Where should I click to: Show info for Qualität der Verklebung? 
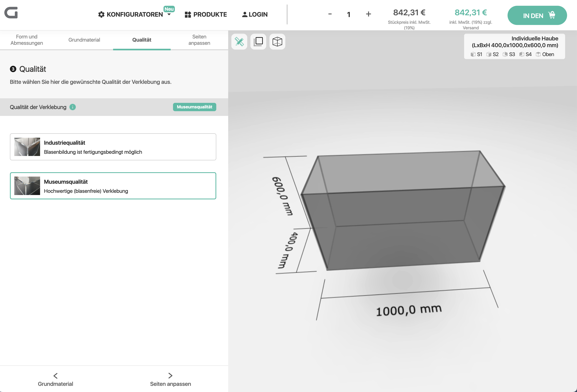[x=72, y=107]
